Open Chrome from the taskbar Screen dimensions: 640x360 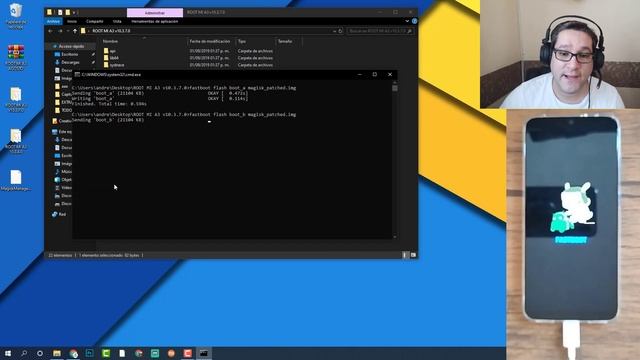(73, 353)
